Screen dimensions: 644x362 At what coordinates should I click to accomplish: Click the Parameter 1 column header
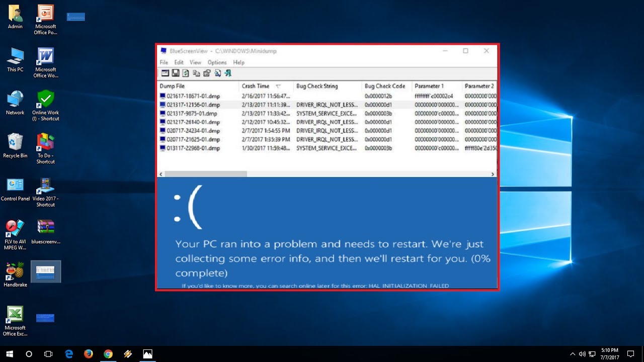coord(437,86)
